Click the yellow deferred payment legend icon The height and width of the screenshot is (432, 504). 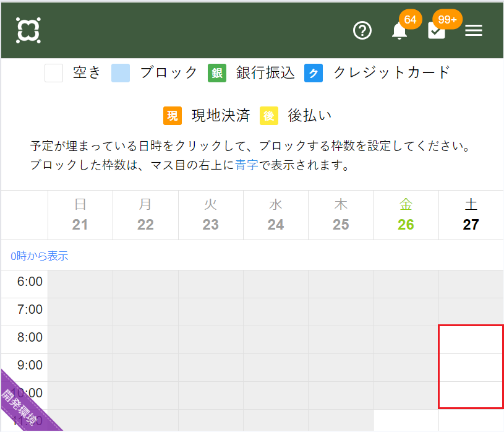pos(269,116)
